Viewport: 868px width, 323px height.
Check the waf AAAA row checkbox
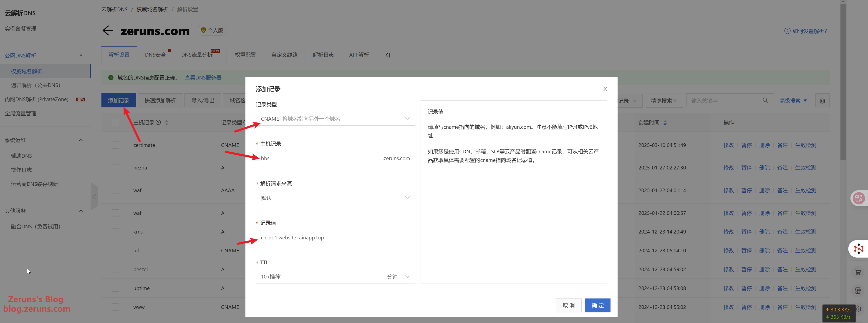pyautogui.click(x=116, y=190)
